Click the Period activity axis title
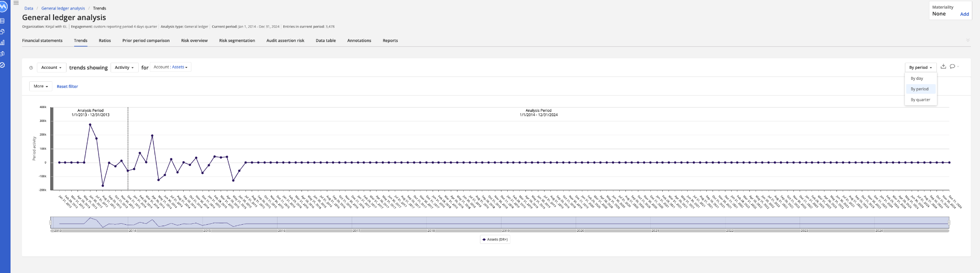 click(34, 149)
